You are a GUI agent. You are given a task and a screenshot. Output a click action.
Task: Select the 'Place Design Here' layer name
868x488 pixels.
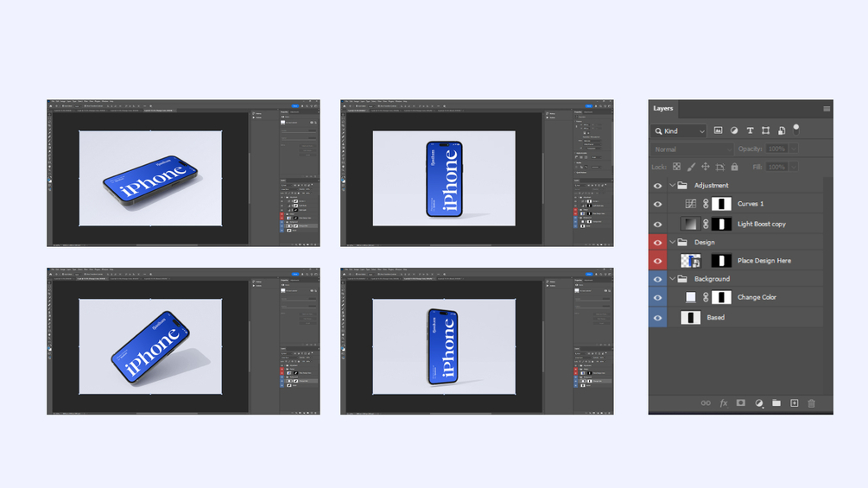pos(764,261)
